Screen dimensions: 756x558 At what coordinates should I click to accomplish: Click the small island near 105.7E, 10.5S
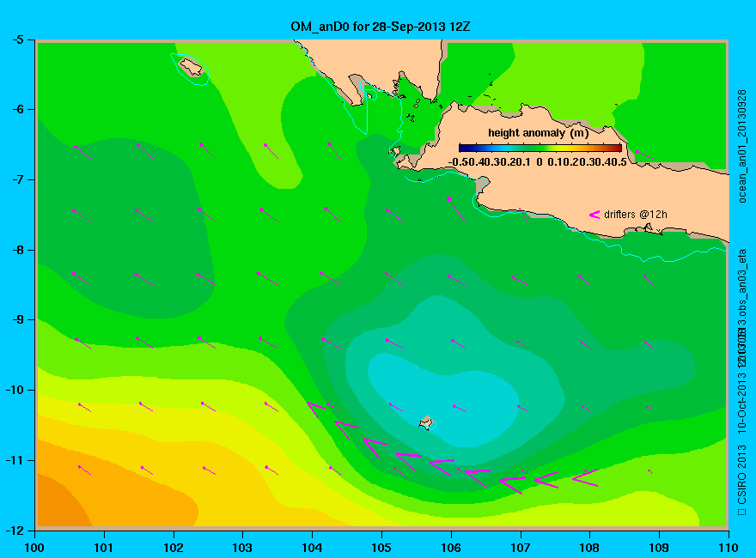pyautogui.click(x=426, y=422)
